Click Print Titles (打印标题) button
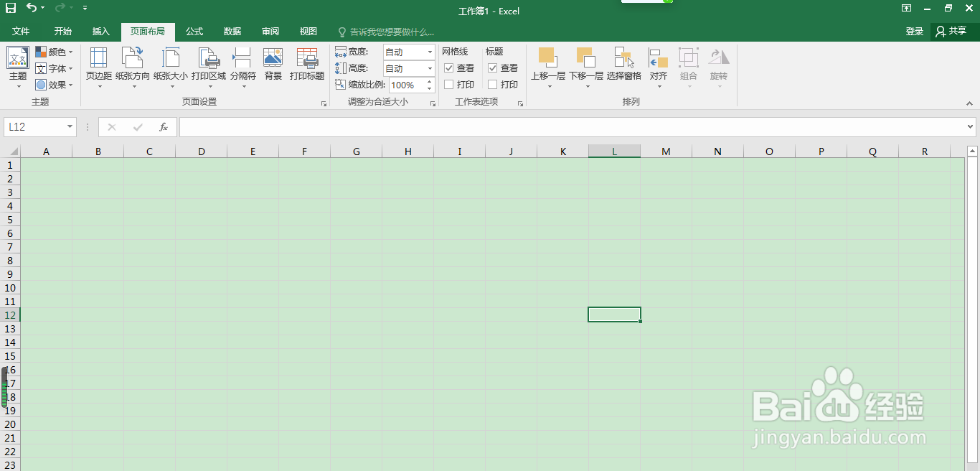The height and width of the screenshot is (471, 980). coord(307,64)
